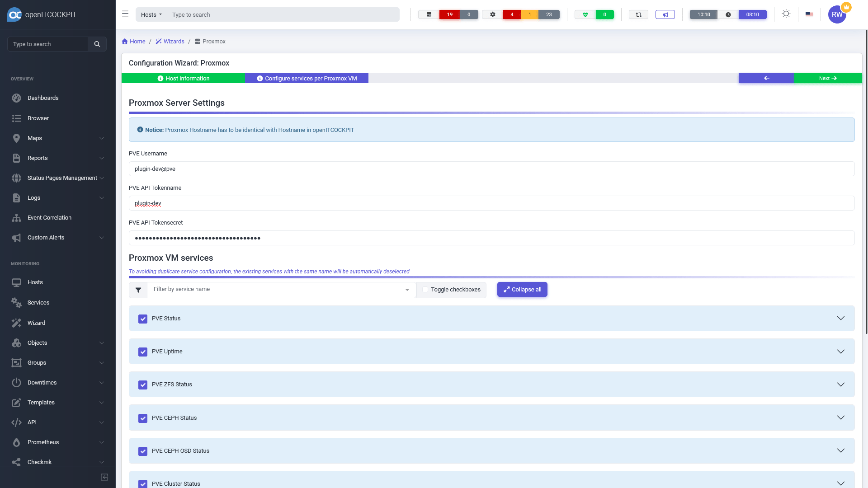
Task: Click the sidebar search magnifier button
Action: pyautogui.click(x=97, y=44)
